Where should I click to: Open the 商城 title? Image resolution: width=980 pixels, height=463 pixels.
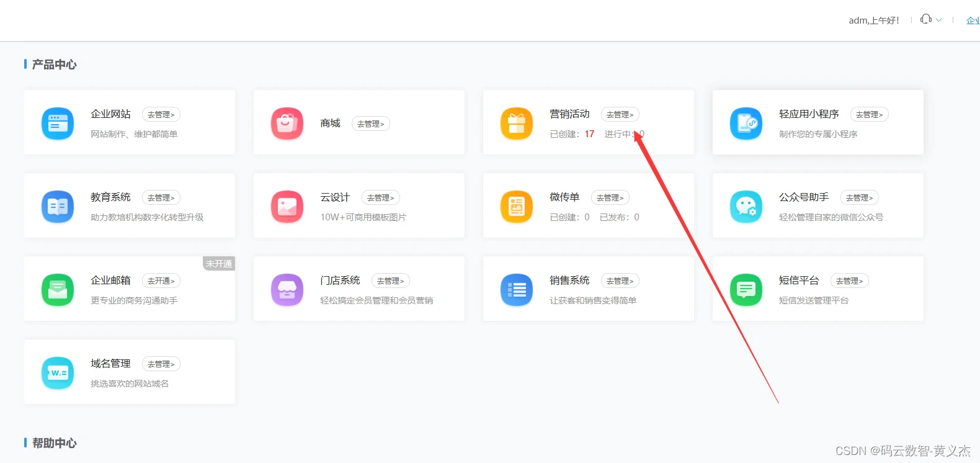[x=330, y=124]
